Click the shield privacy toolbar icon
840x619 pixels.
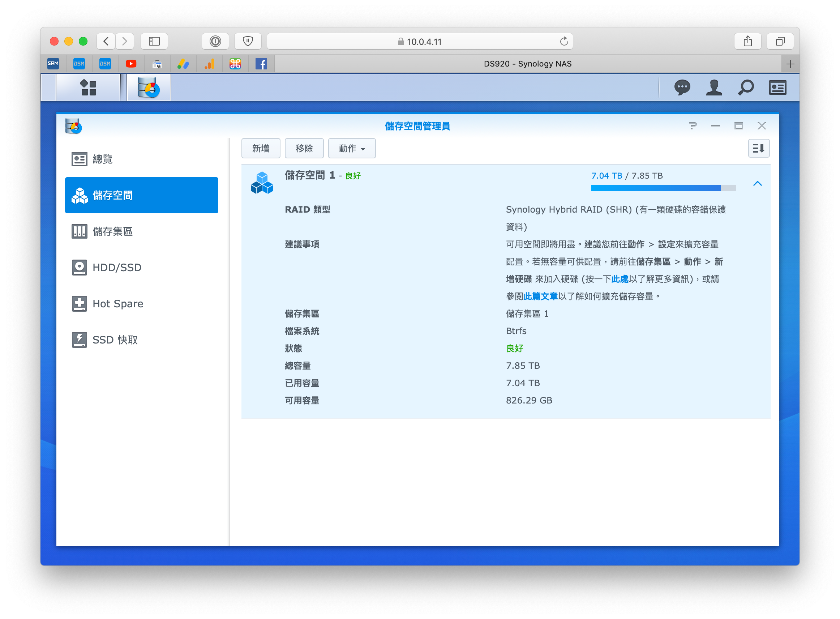[248, 41]
